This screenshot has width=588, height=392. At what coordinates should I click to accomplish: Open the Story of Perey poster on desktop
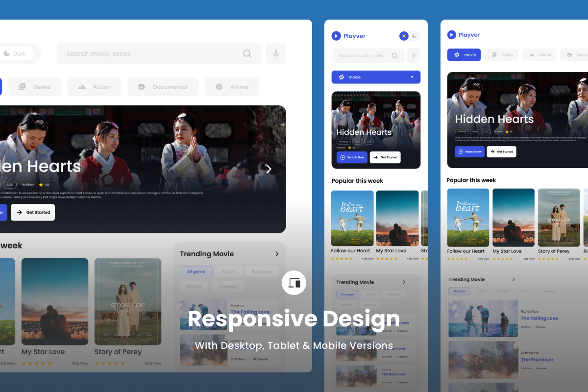point(128,301)
